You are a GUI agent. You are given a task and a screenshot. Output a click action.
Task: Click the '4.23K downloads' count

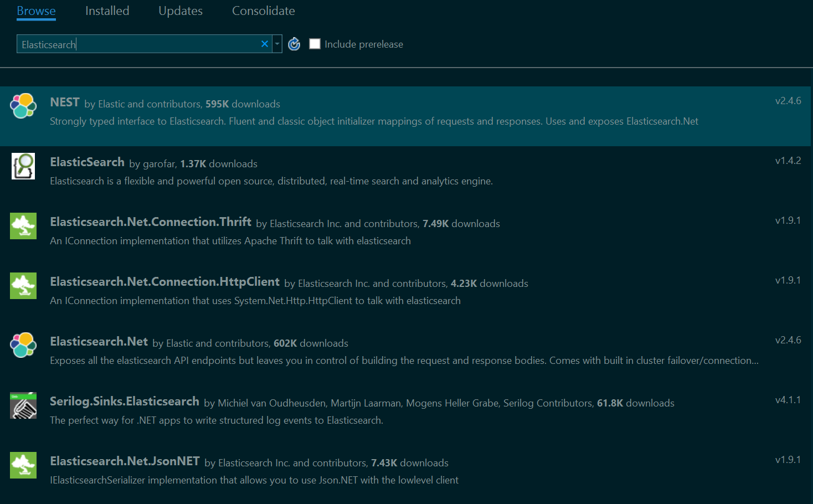point(490,284)
